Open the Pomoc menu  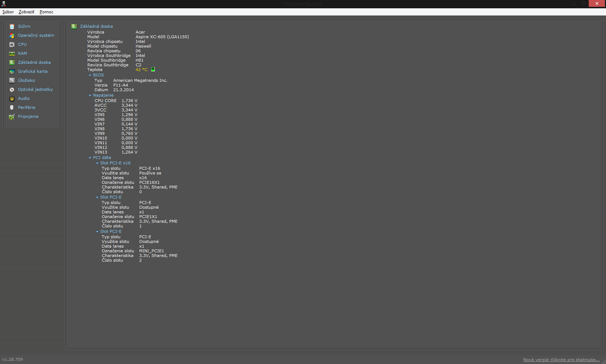pyautogui.click(x=47, y=12)
